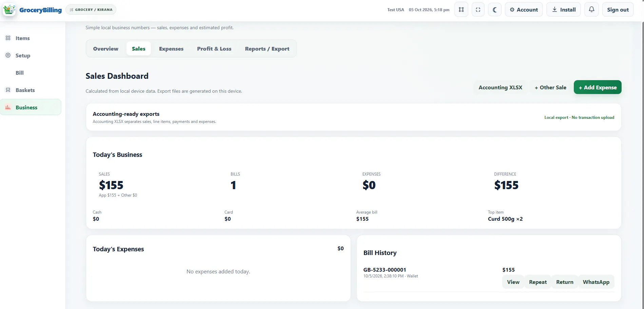
Task: Go to Reports / Export tab
Action: 267,49
